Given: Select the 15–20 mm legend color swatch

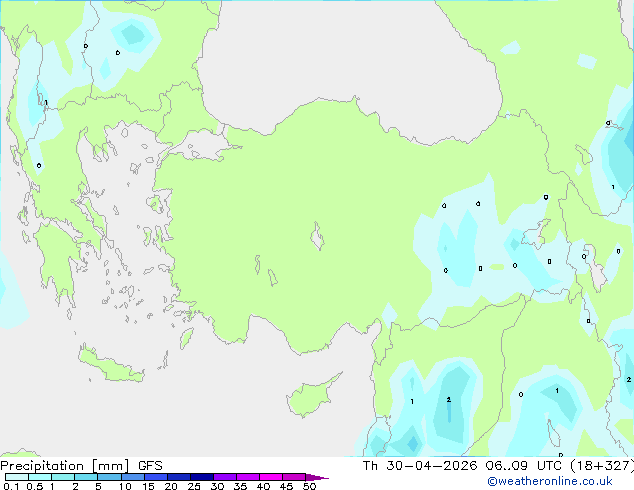Looking at the screenshot, I should tap(156, 477).
